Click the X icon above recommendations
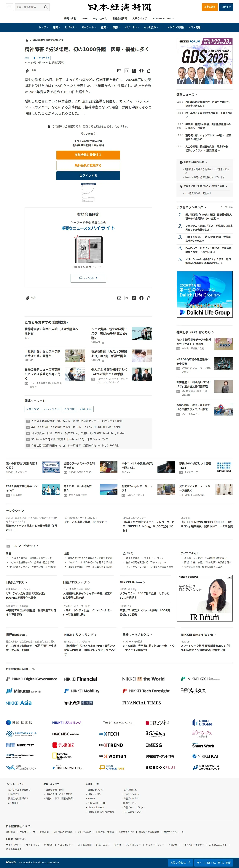 [x=134, y=298]
